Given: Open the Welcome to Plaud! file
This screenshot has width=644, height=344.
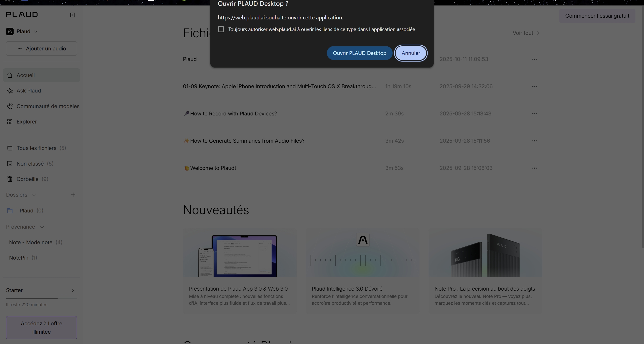Looking at the screenshot, I should [x=209, y=168].
